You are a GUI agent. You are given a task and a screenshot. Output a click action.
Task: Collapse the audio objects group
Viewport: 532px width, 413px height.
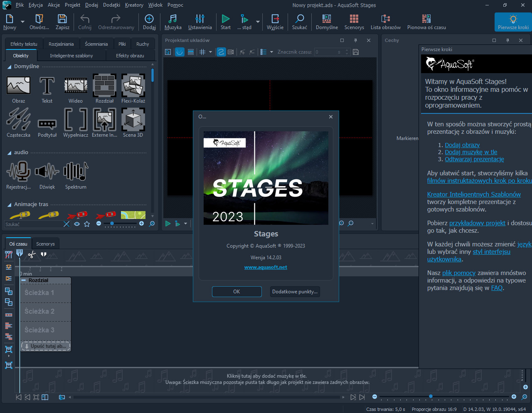(9, 153)
